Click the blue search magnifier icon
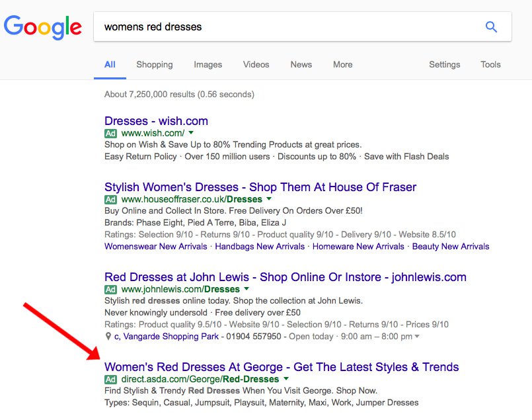The width and height of the screenshot is (532, 420). [491, 26]
